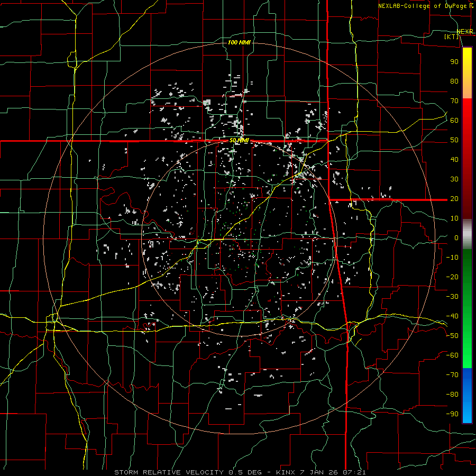Viewport: 476px width, 476px height.
Task: Click the STORM RELATIVE VELOCITY product title
Action: [169, 472]
